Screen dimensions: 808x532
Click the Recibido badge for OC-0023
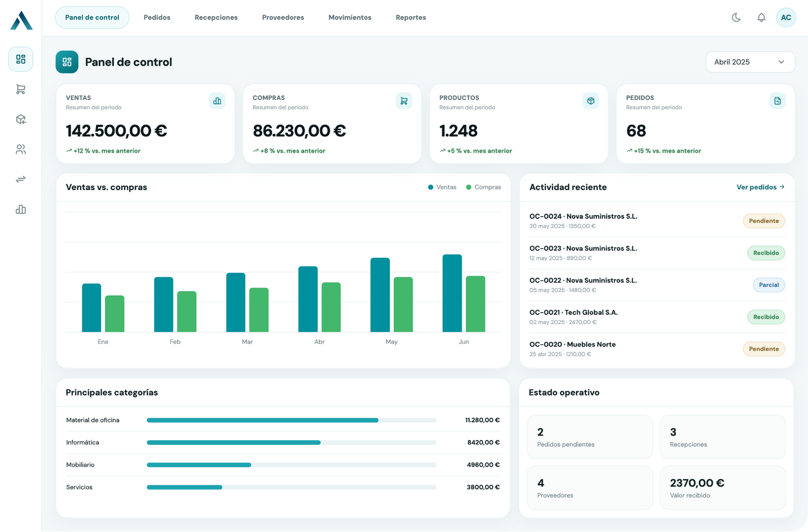click(x=766, y=253)
